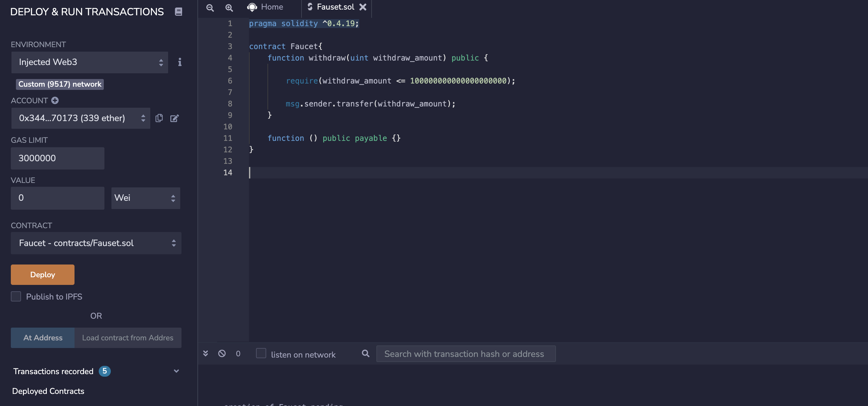Click the At Address button
The image size is (868, 406).
pyautogui.click(x=42, y=337)
